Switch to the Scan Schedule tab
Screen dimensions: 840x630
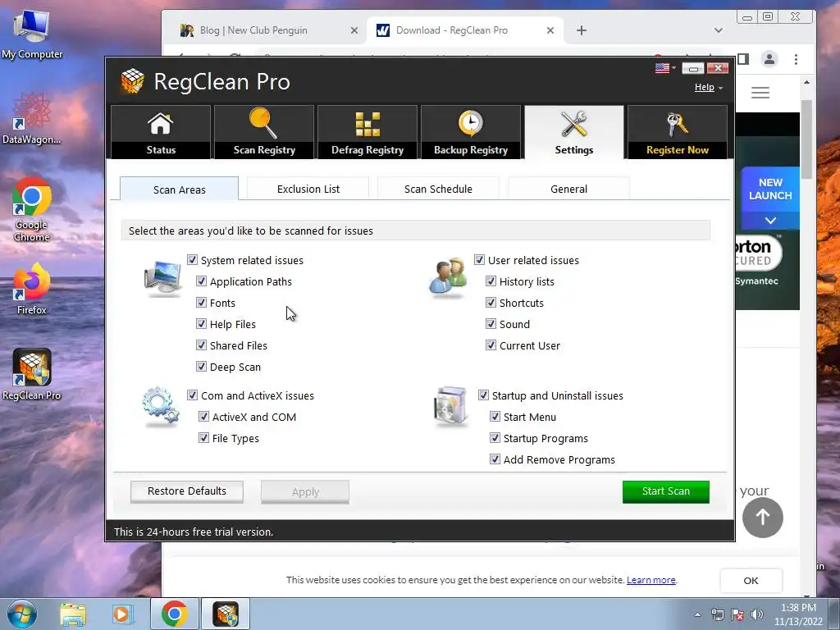(x=438, y=189)
